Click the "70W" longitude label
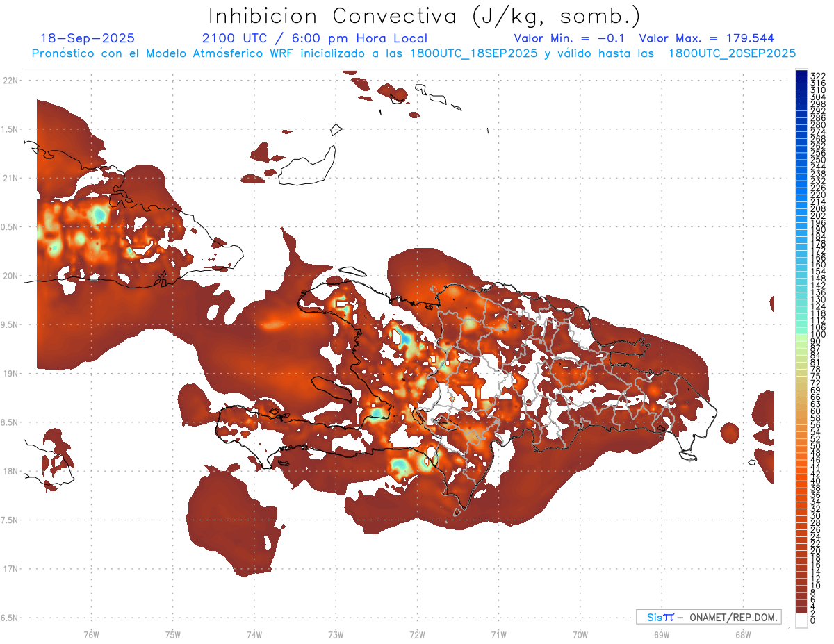The height and width of the screenshot is (644, 834). pyautogui.click(x=580, y=634)
